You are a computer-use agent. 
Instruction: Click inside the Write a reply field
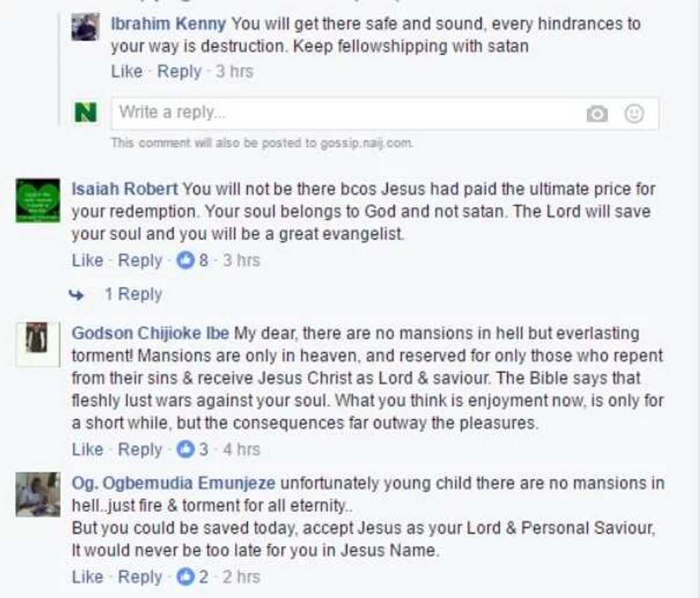(312, 112)
